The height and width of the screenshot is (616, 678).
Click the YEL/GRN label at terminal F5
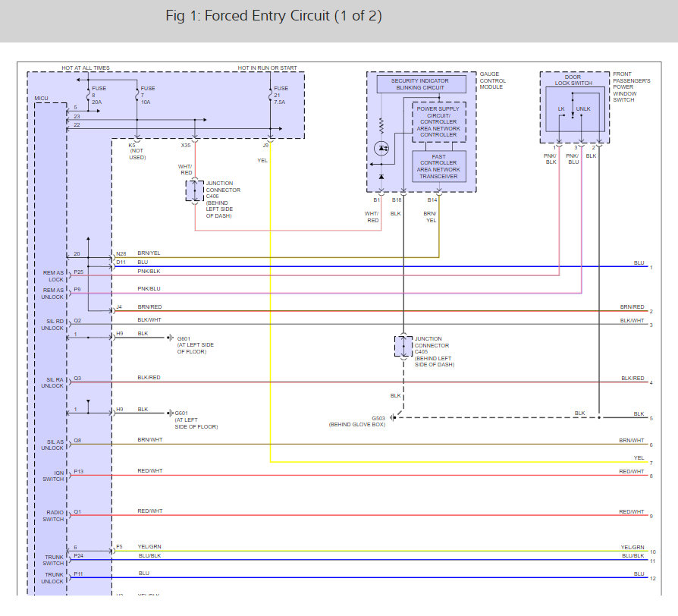point(149,547)
